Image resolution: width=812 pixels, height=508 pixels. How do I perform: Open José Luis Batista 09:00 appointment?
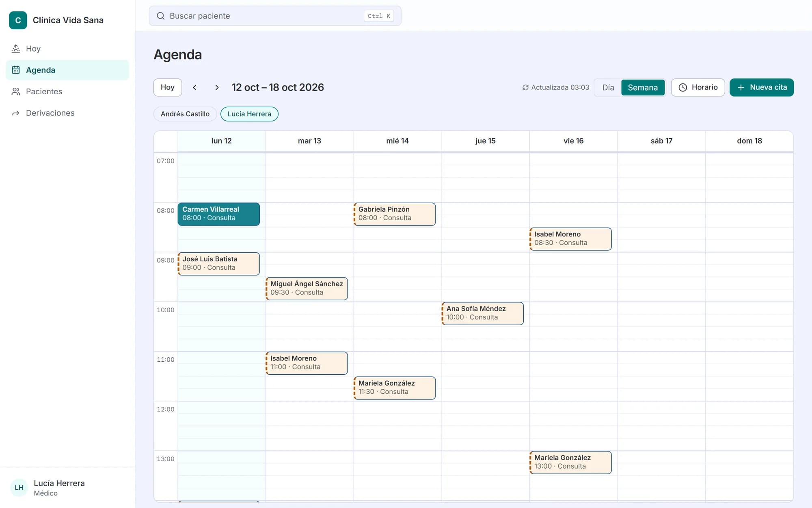tap(219, 264)
